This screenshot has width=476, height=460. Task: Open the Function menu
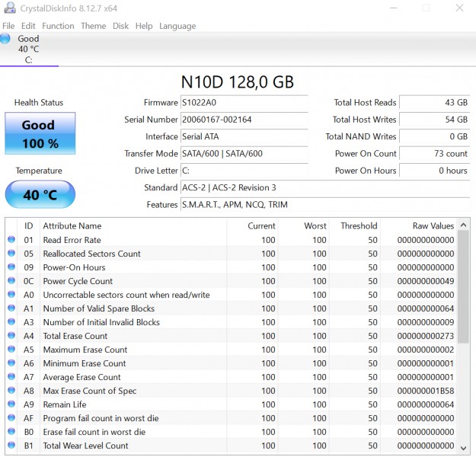coord(58,26)
